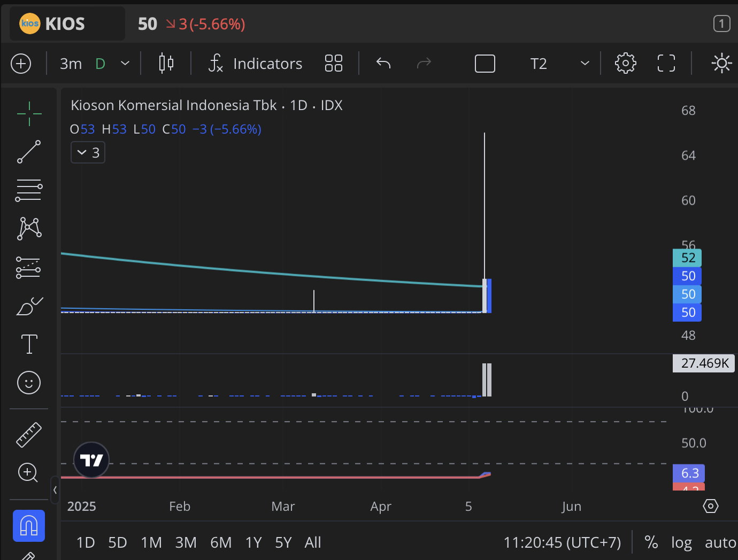Toggle the light/dark theme sun icon

721,64
